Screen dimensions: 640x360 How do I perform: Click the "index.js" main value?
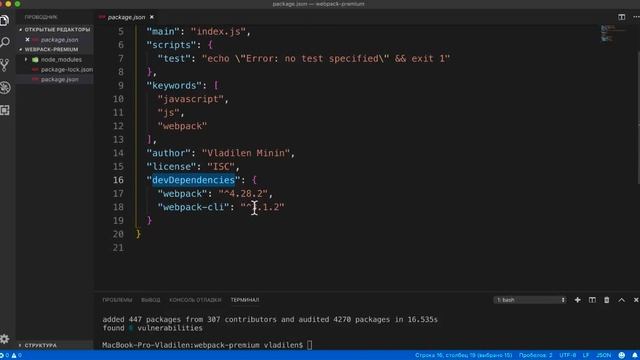(218, 31)
